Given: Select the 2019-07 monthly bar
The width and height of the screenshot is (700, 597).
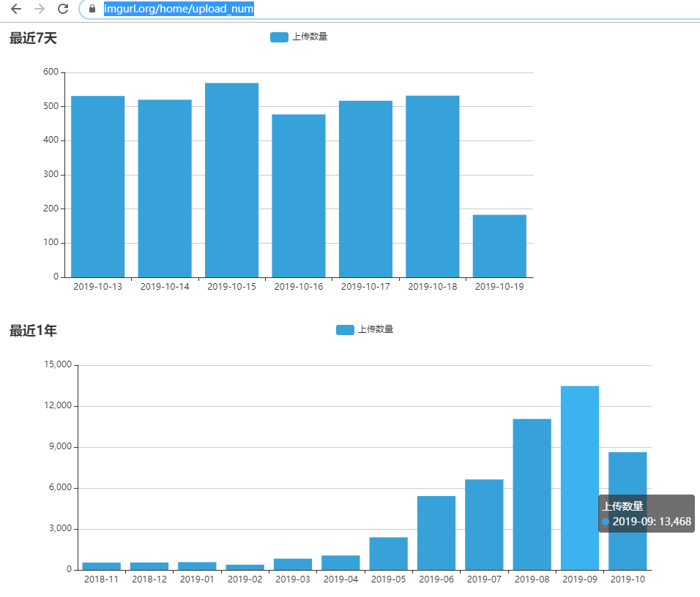Looking at the screenshot, I should (x=484, y=524).
